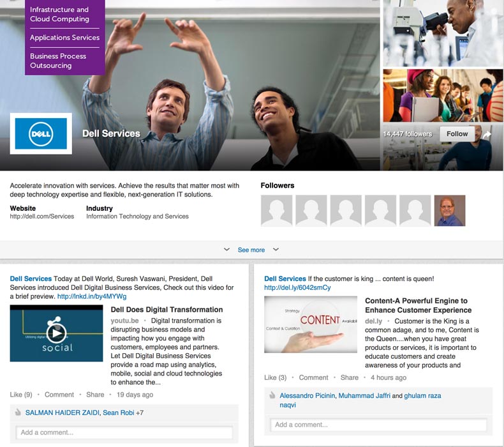Like the post from 19 days ago
The width and height of the screenshot is (504, 447).
(21, 395)
